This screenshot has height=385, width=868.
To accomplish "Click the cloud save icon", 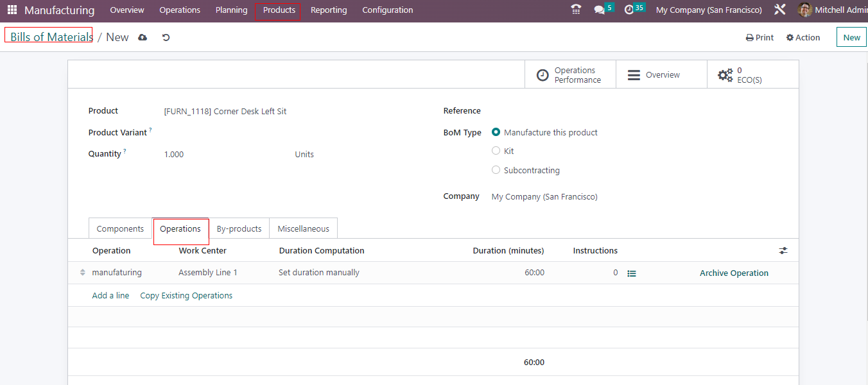I will [143, 38].
